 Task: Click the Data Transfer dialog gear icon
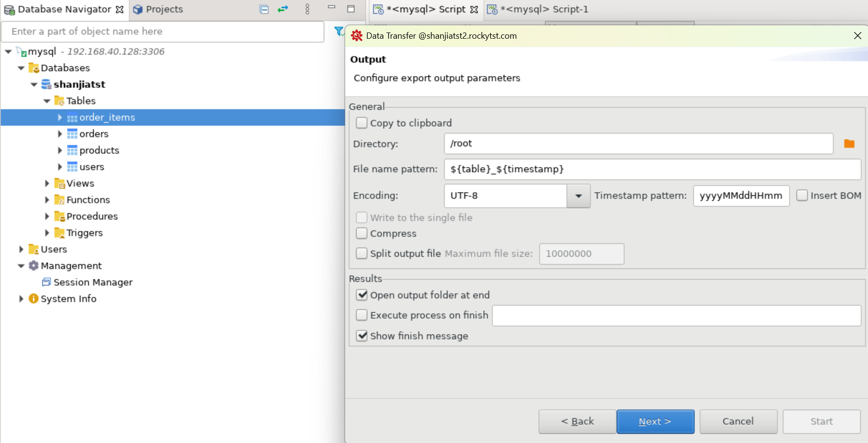[357, 36]
